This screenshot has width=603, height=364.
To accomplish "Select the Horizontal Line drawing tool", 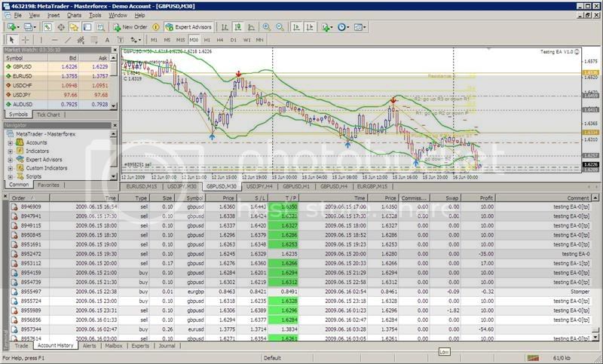I will tap(54, 40).
